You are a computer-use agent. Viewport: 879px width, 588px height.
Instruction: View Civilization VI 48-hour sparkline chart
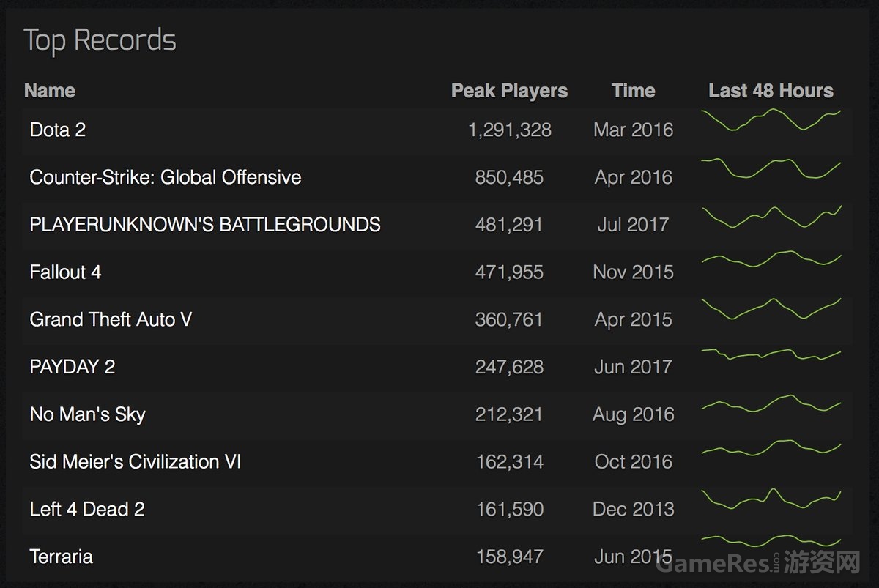[x=771, y=448]
